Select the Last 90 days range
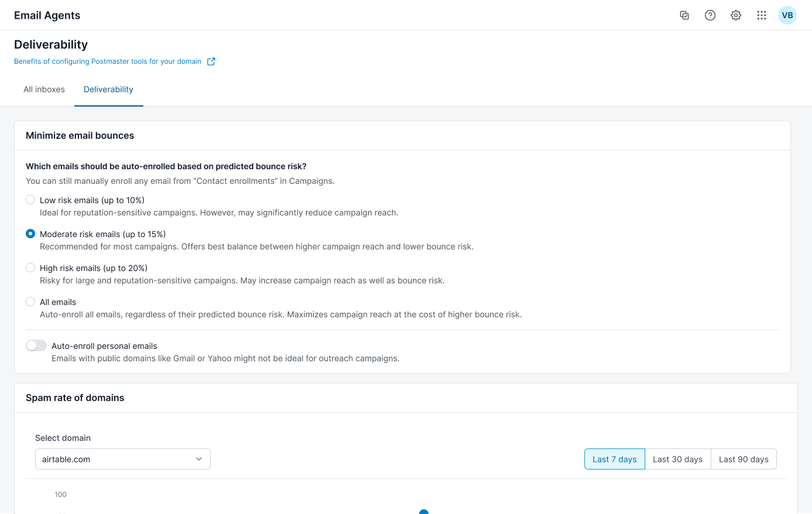The height and width of the screenshot is (514, 812). pos(744,459)
